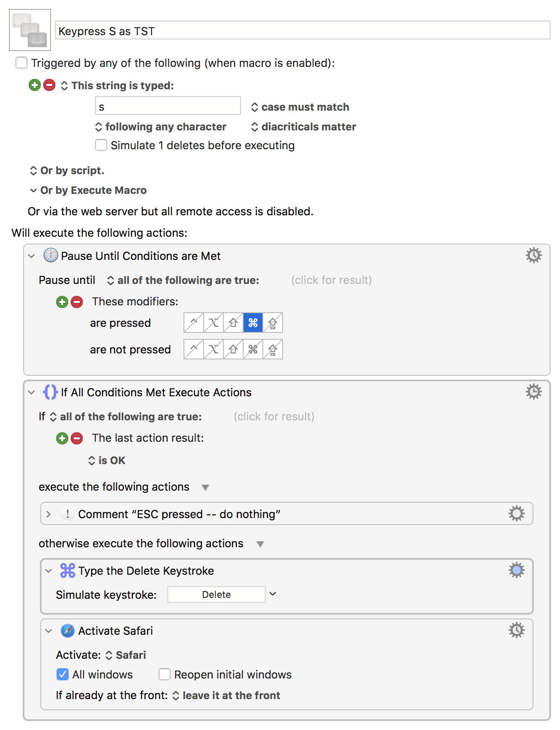Click the macro name field 'Keypress S as TST'
560x730 pixels.
(302, 31)
